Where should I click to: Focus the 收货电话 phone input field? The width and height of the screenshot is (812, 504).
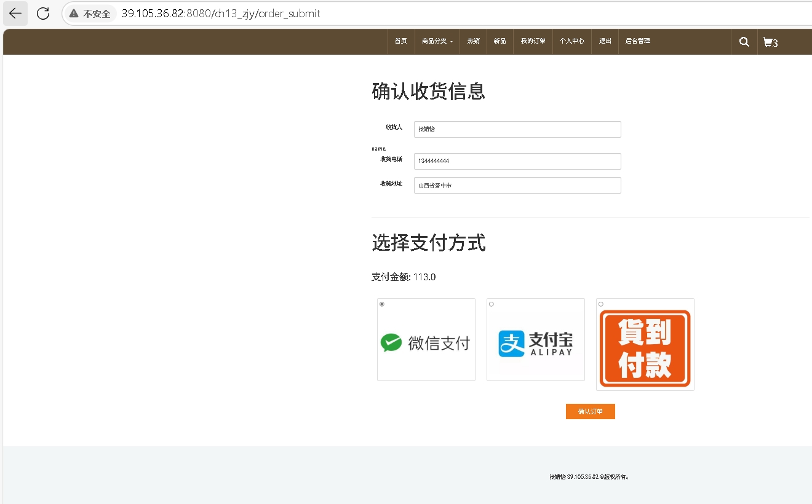point(517,161)
